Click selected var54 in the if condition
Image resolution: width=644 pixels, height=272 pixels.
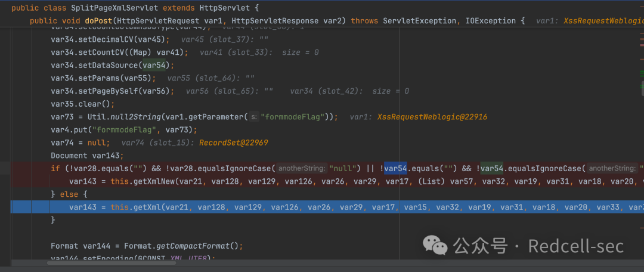(395, 168)
